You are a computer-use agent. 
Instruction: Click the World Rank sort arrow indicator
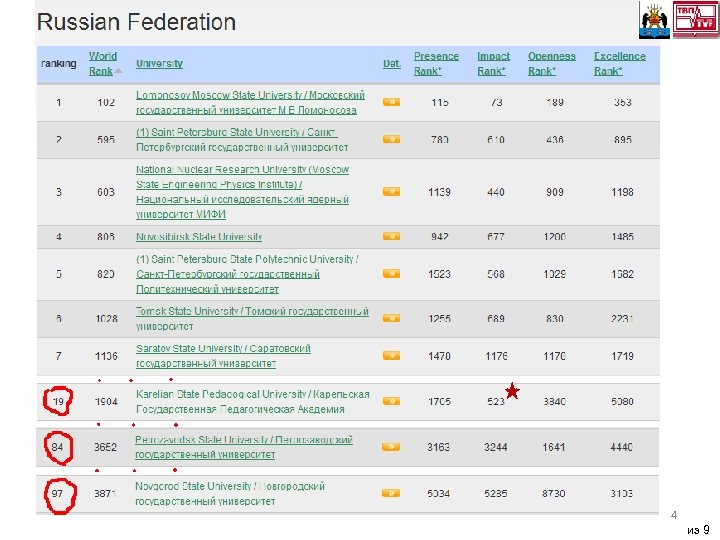tap(118, 71)
